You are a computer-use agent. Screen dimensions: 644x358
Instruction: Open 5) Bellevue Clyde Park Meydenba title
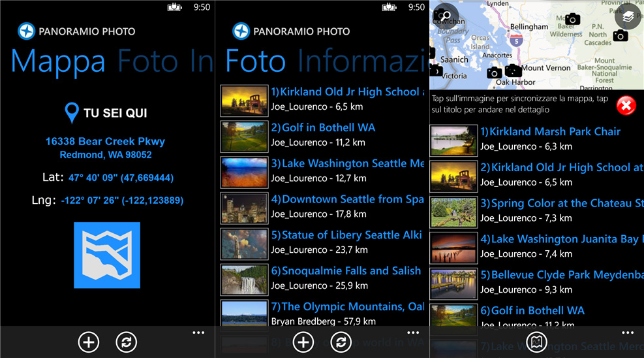coord(562,274)
